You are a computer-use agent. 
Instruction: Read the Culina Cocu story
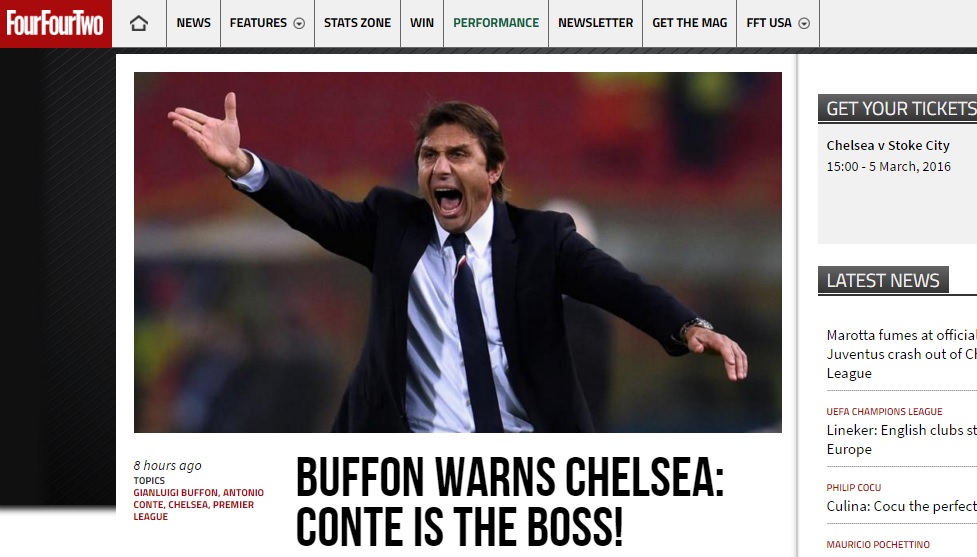point(902,506)
